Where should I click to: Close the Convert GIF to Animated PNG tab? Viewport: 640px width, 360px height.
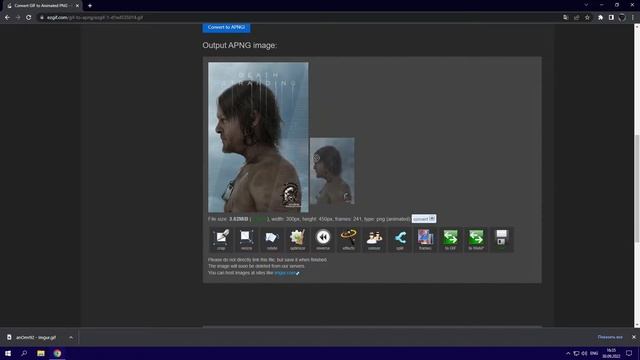tap(77, 6)
